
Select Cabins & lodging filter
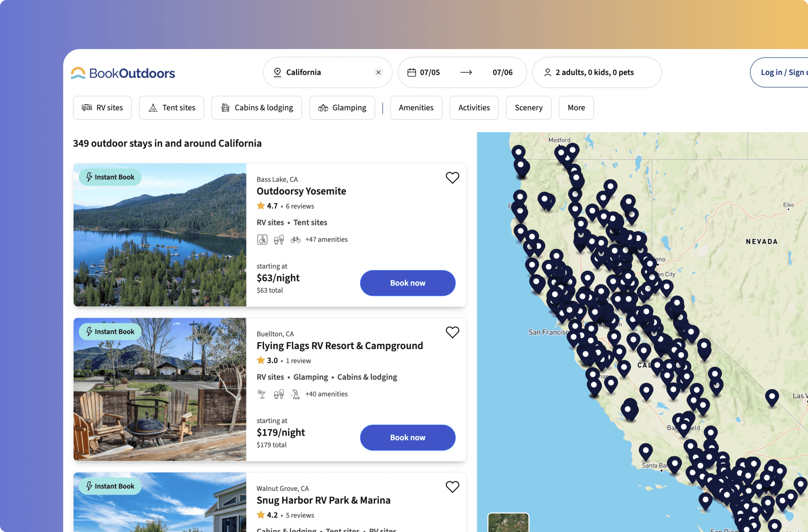point(256,108)
